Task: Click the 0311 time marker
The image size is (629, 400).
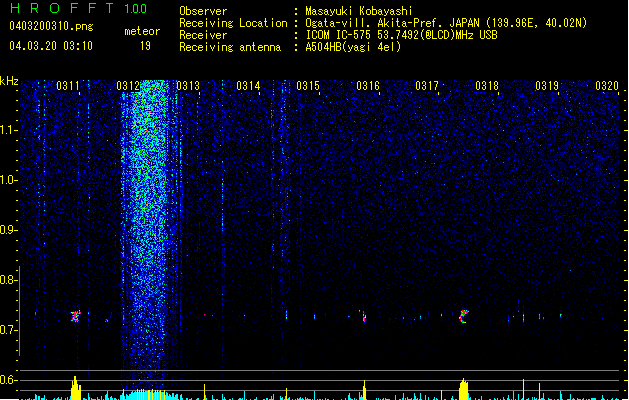Action: (x=68, y=86)
